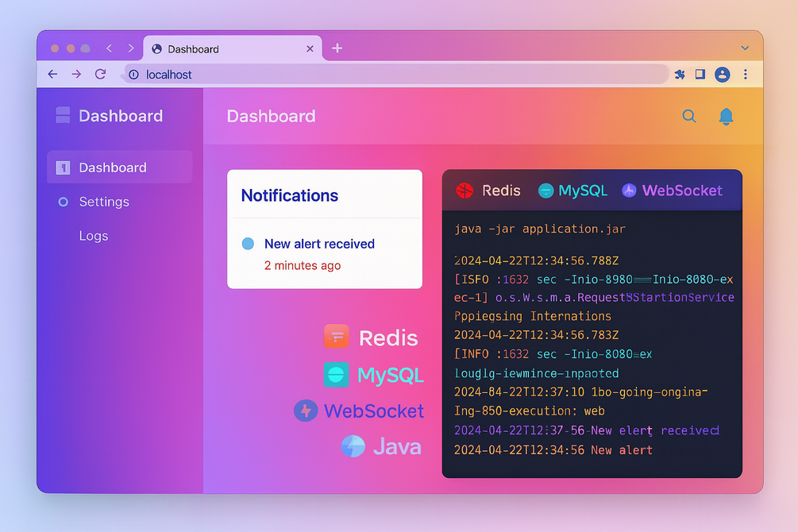Click the red Redis icon in panel tabs
Viewport: 798px width, 532px height.
[465, 191]
